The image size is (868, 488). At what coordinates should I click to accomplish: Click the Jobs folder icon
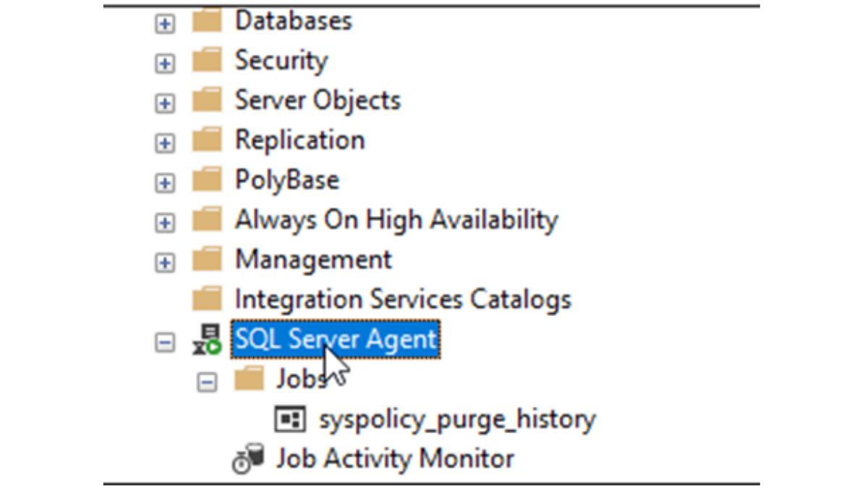pyautogui.click(x=250, y=379)
